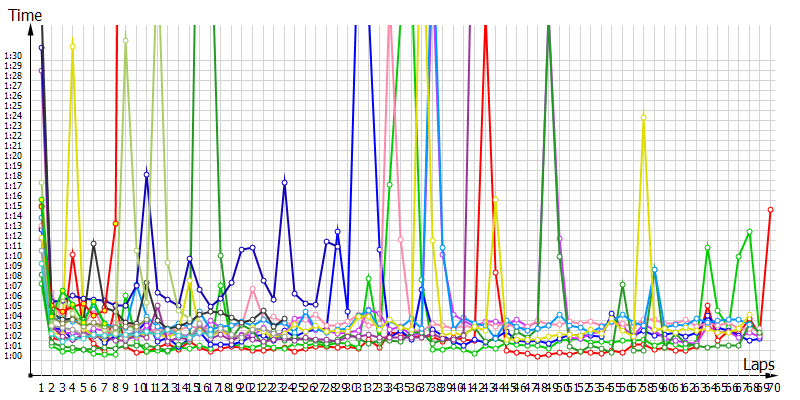Click the 1:00 label on Time axis
This screenshot has width=800, height=400.
pos(13,355)
